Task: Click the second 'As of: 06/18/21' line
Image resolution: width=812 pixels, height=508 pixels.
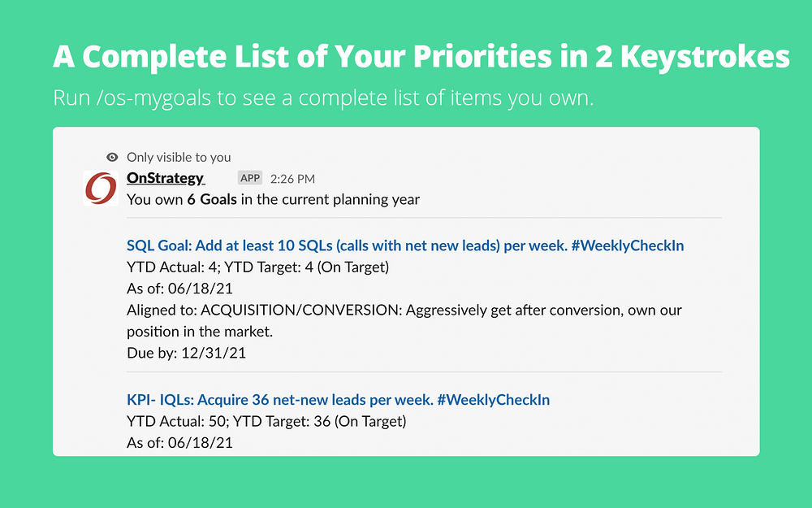Action: point(179,443)
